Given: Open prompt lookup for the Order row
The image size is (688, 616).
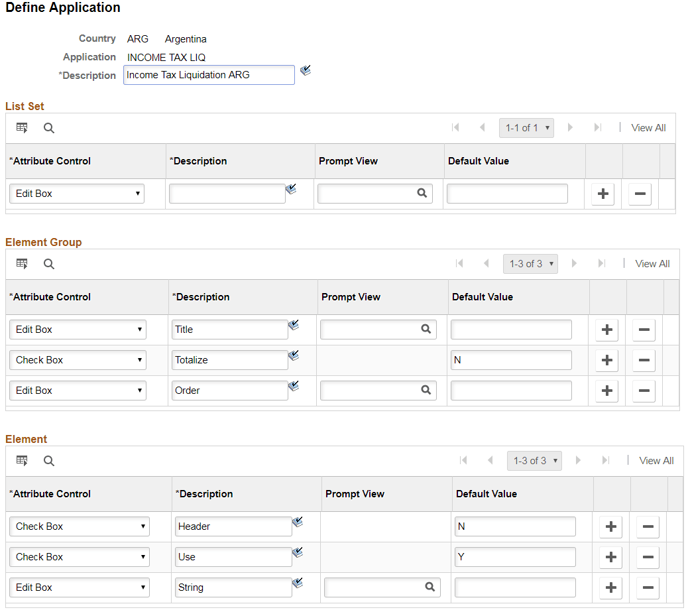Looking at the screenshot, I should (426, 391).
